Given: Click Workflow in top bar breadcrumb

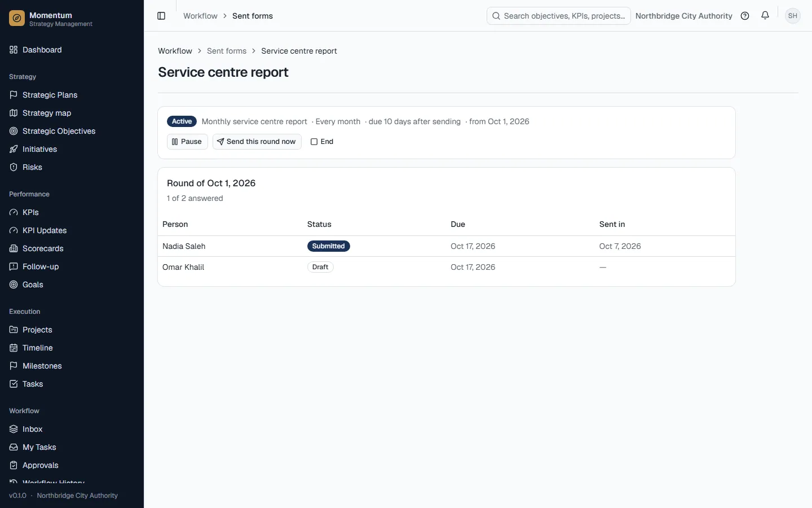Looking at the screenshot, I should click(200, 16).
